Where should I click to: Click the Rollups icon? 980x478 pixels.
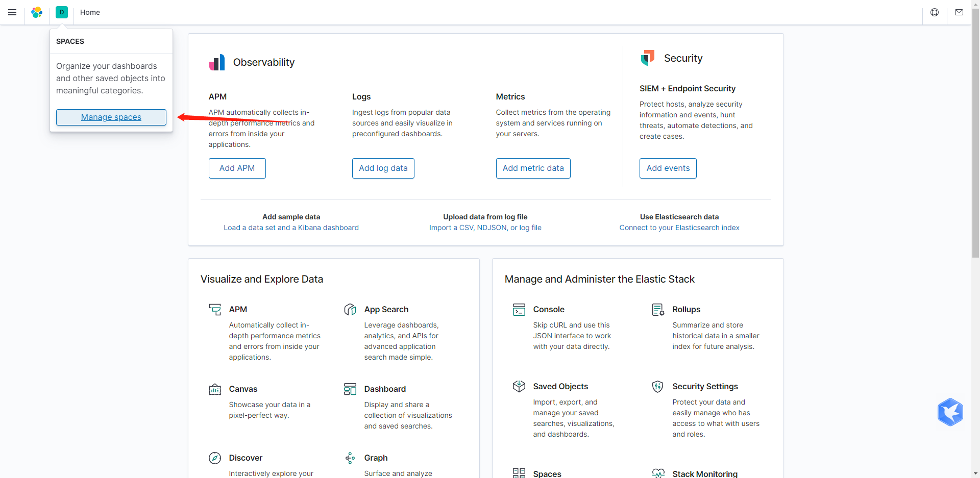(x=658, y=310)
